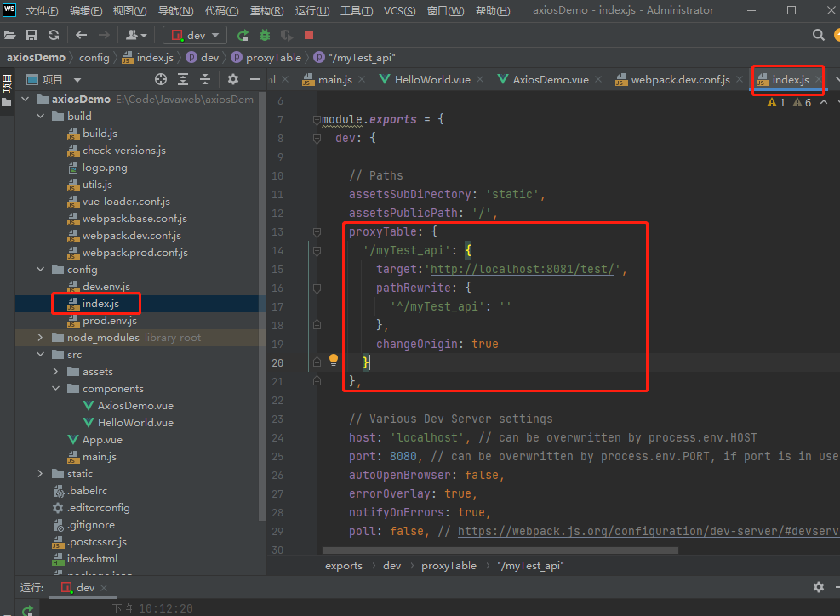The height and width of the screenshot is (616, 840).
Task: Close the dev tab in Run panel
Action: (x=104, y=588)
